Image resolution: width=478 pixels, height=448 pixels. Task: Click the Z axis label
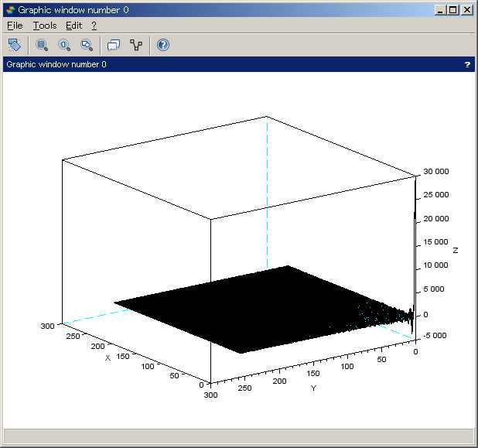coord(456,251)
